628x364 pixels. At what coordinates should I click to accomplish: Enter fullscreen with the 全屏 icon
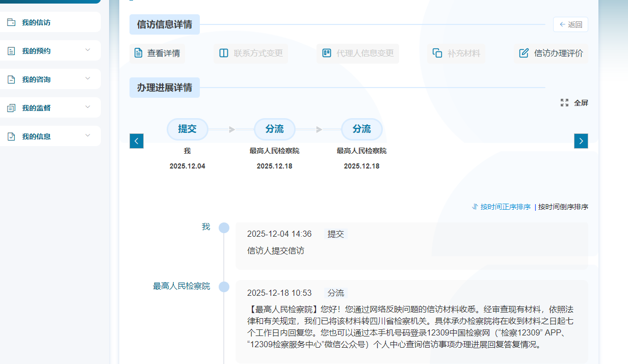(564, 103)
